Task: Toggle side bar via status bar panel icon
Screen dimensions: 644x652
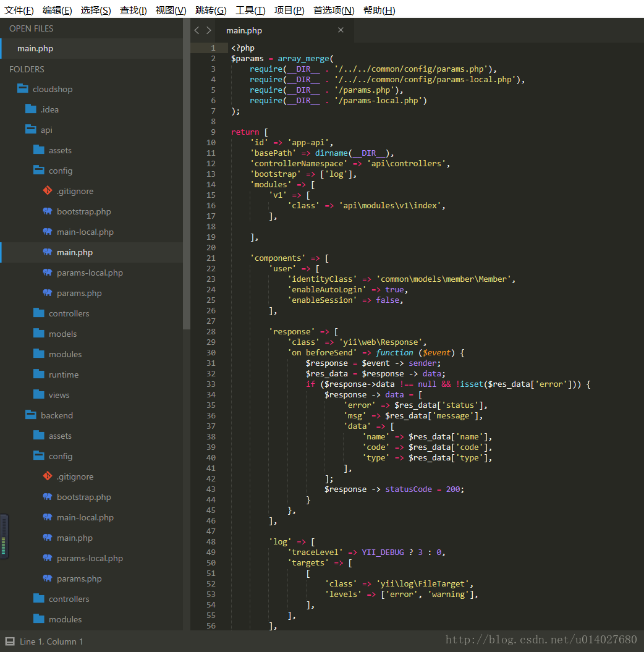Action: pos(10,641)
